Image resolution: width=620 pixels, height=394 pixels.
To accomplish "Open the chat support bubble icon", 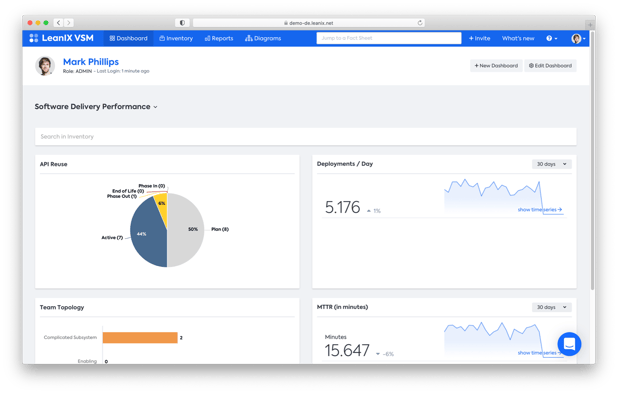I will 569,344.
